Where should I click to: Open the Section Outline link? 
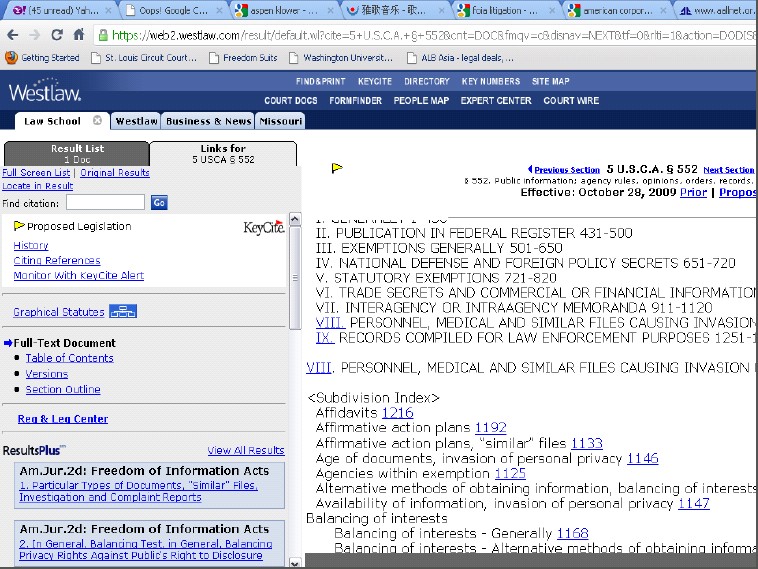63,389
